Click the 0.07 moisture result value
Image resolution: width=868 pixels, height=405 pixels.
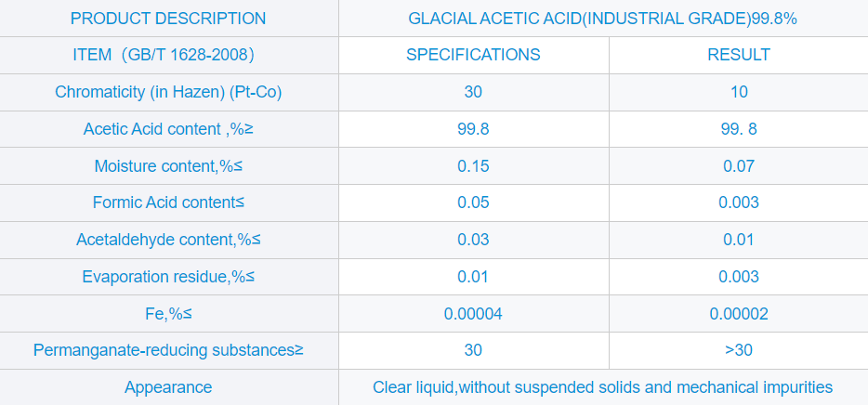tap(738, 166)
